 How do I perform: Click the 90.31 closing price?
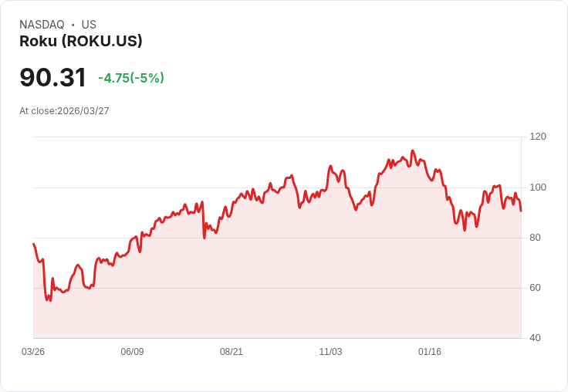tap(52, 77)
